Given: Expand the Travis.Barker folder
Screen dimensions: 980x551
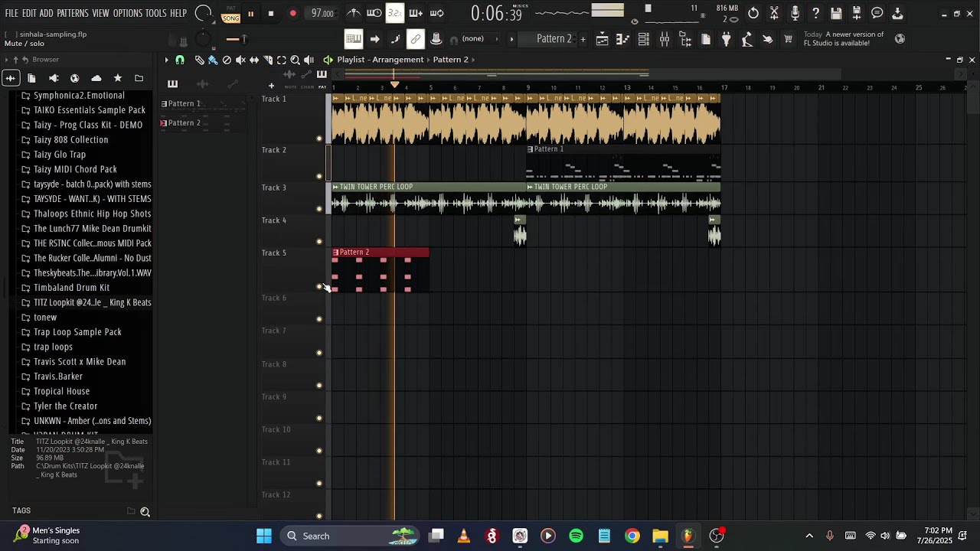Looking at the screenshot, I should (x=58, y=377).
